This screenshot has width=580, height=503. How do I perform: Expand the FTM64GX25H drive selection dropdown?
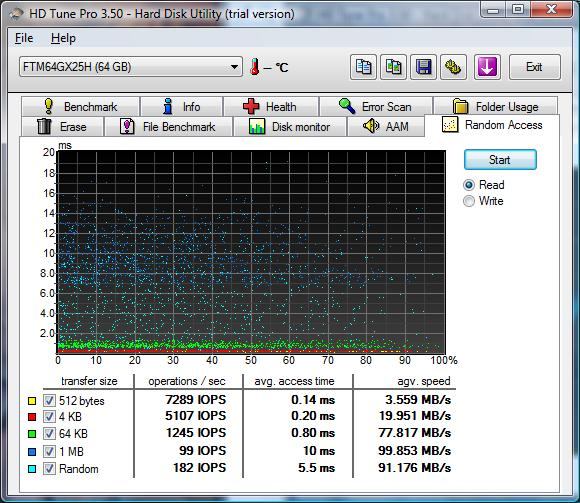(x=234, y=67)
